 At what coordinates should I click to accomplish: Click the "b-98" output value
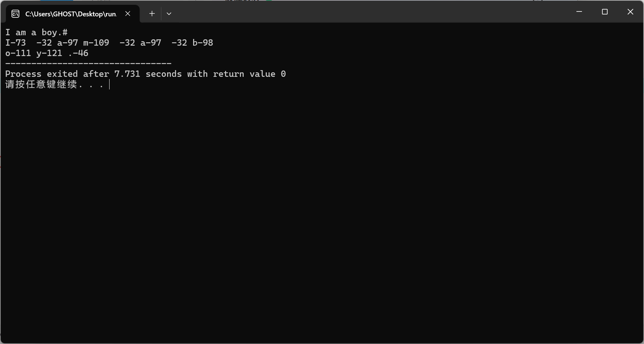coord(203,43)
